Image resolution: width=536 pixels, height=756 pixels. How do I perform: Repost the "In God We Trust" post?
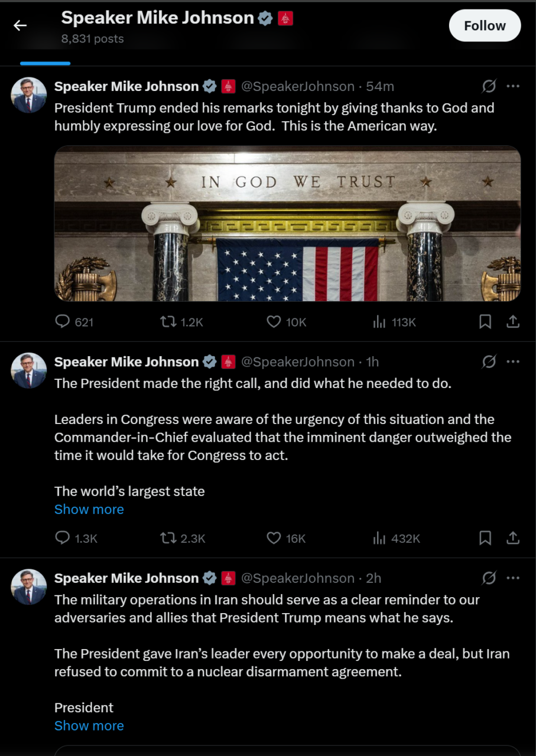point(168,321)
